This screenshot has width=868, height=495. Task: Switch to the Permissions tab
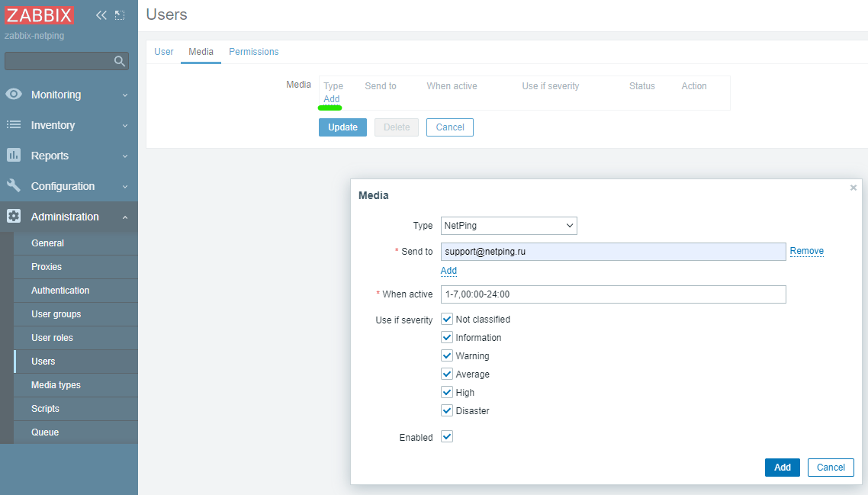point(253,52)
